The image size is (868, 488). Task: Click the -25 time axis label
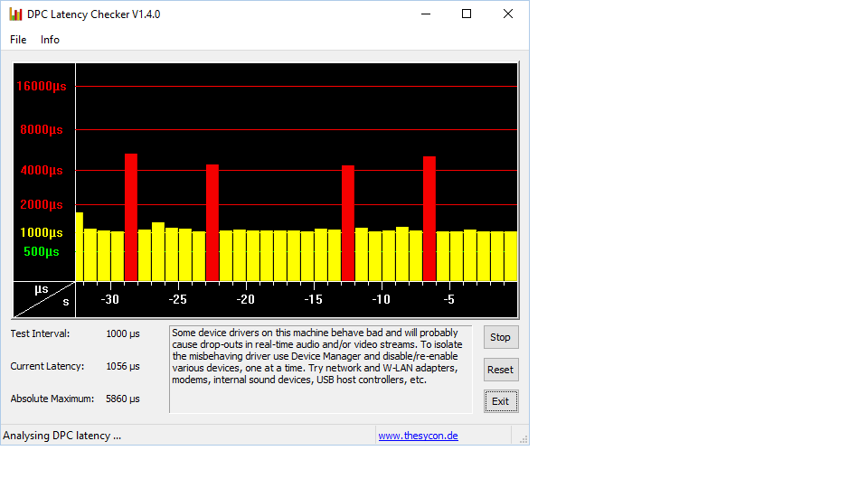(x=178, y=299)
